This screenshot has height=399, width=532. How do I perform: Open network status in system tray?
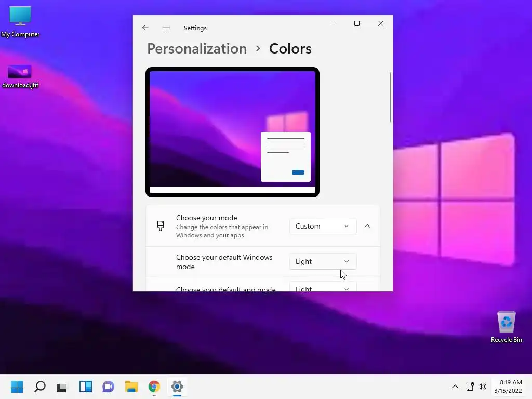(470, 387)
